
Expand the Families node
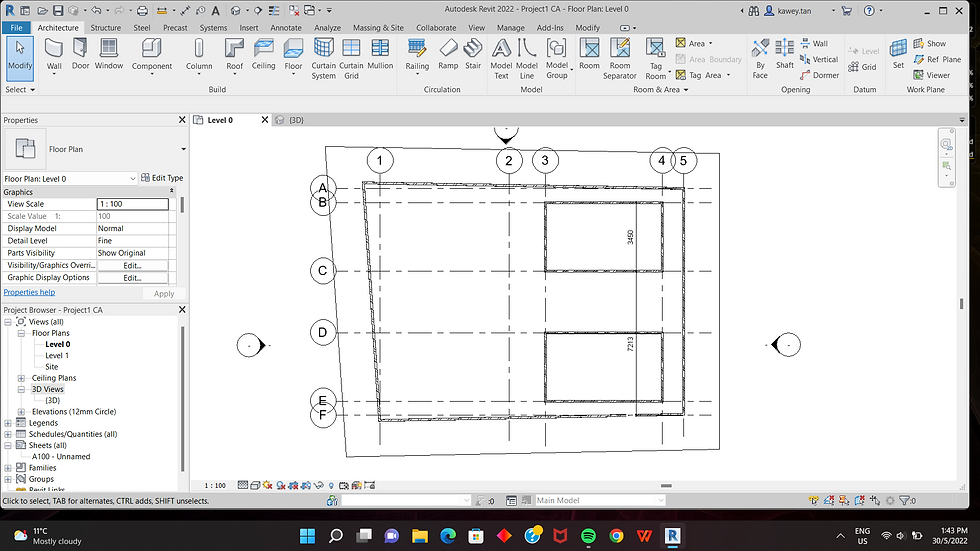coord(8,468)
